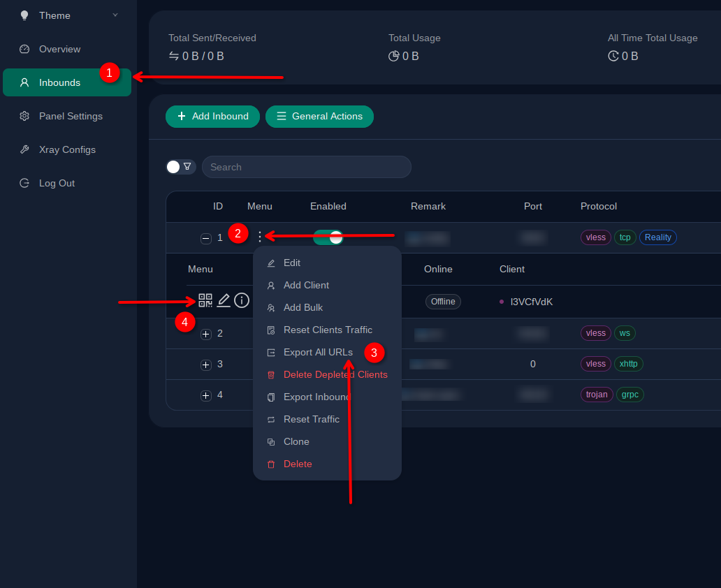Click the Overview dashboard icon
The width and height of the screenshot is (721, 588).
24,49
